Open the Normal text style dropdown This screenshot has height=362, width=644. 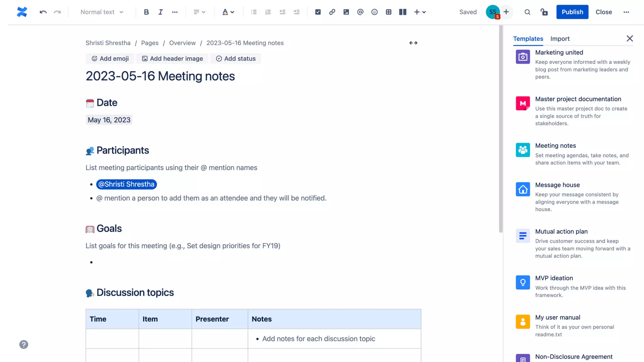[x=102, y=12]
